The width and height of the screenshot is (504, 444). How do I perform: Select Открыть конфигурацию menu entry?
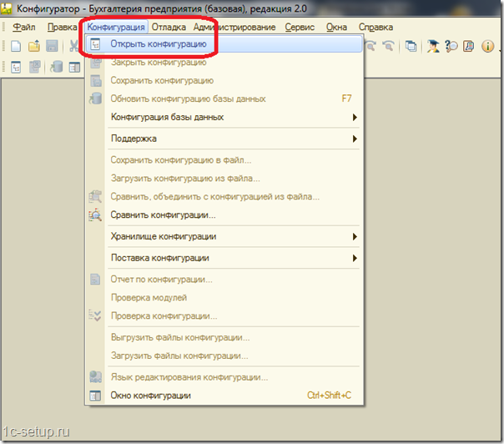(224, 43)
